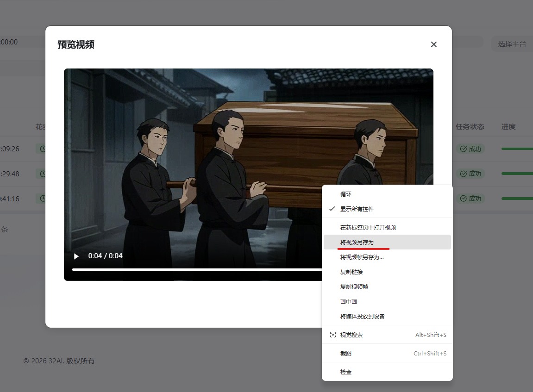This screenshot has width=533, height=392.
Task: Choose 复制视频帧 menu item
Action: (x=387, y=286)
